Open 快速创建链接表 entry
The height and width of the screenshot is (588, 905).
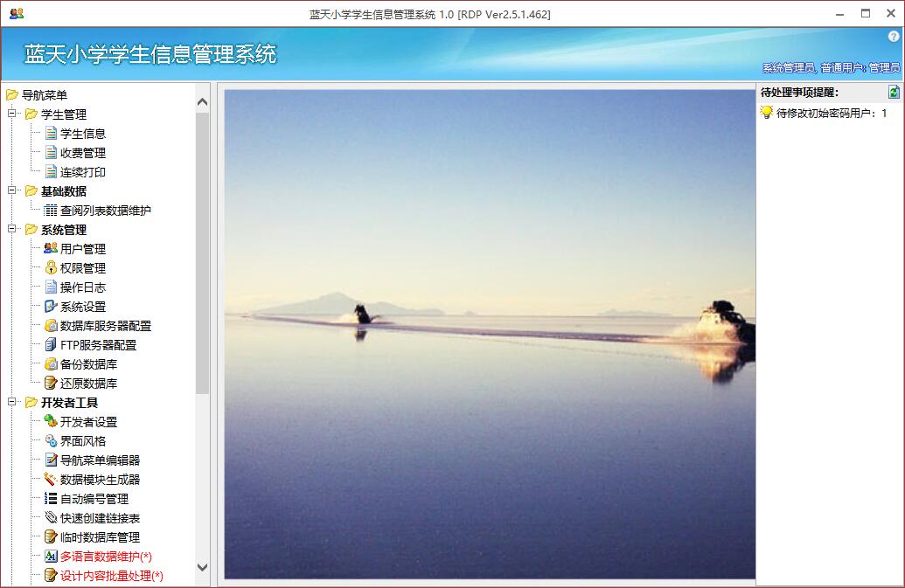tap(101, 518)
